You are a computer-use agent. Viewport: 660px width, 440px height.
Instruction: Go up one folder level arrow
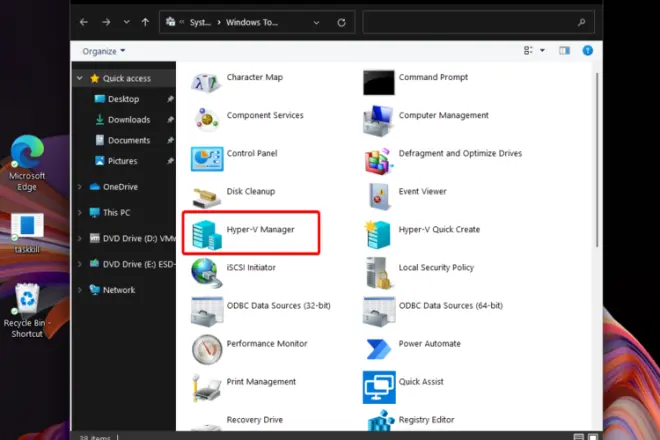point(145,22)
